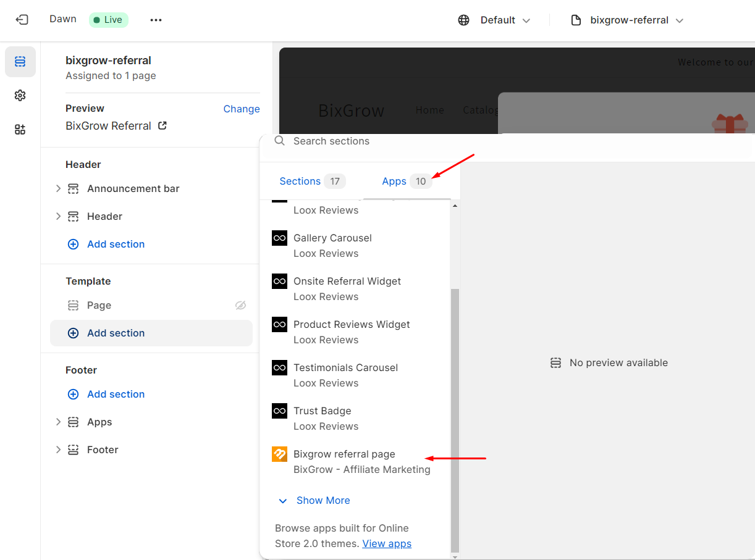The width and height of the screenshot is (755, 560).
Task: Click in the Search sections field
Action: point(365,141)
